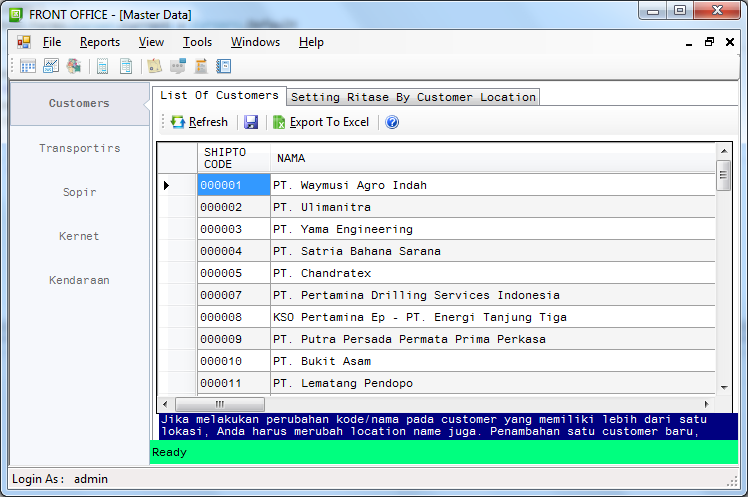Image resolution: width=748 pixels, height=497 pixels.
Task: Restore the Master Data child window
Action: pos(709,42)
